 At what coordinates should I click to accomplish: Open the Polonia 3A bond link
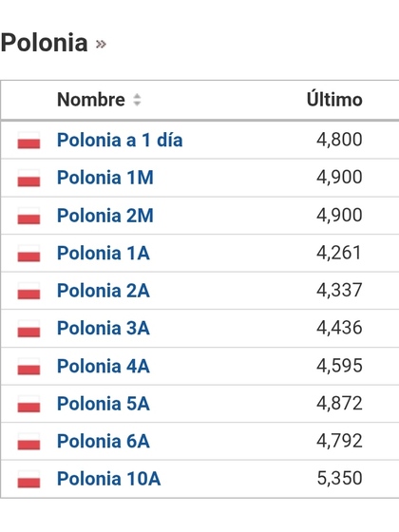coord(104,328)
